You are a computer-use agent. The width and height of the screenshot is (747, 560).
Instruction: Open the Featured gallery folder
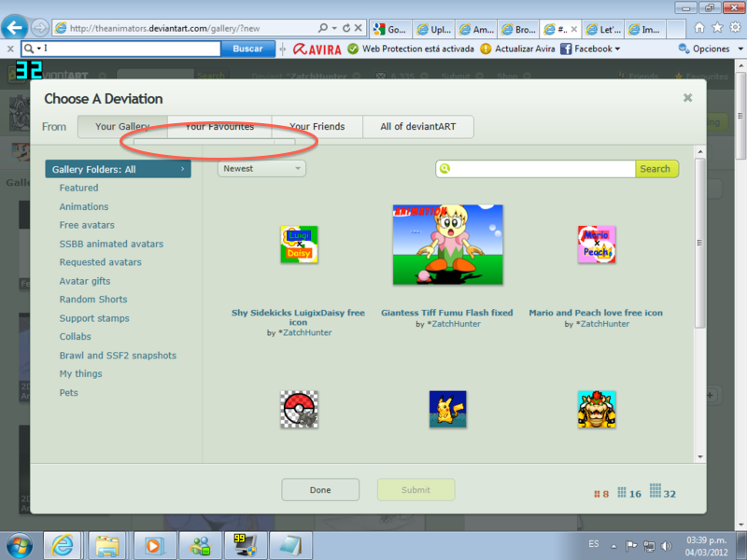pyautogui.click(x=79, y=188)
